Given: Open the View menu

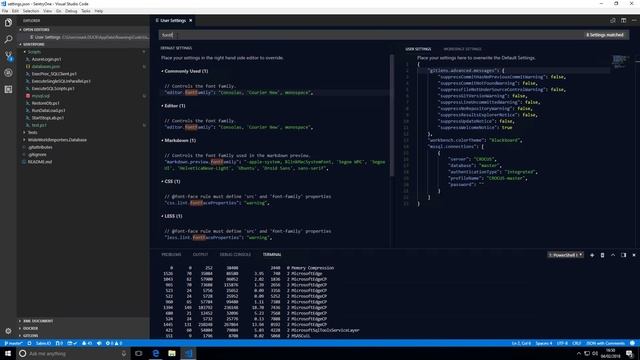Looking at the screenshot, I should click(x=47, y=11).
